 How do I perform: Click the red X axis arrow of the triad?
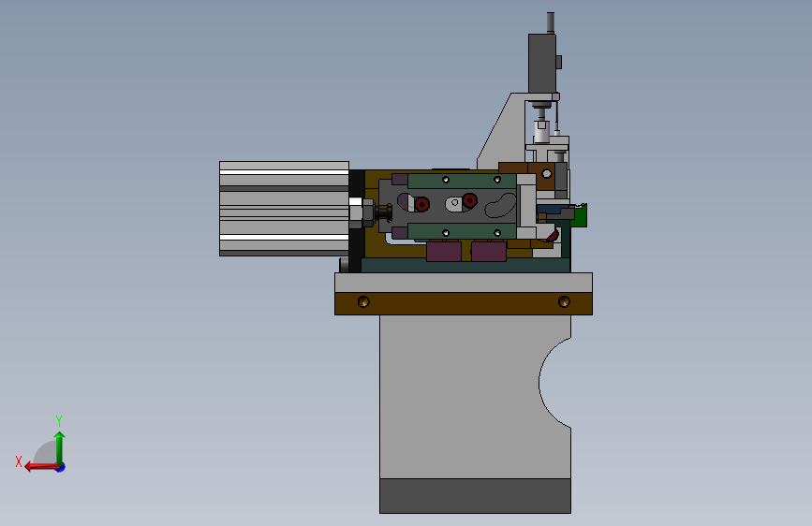tap(41, 466)
